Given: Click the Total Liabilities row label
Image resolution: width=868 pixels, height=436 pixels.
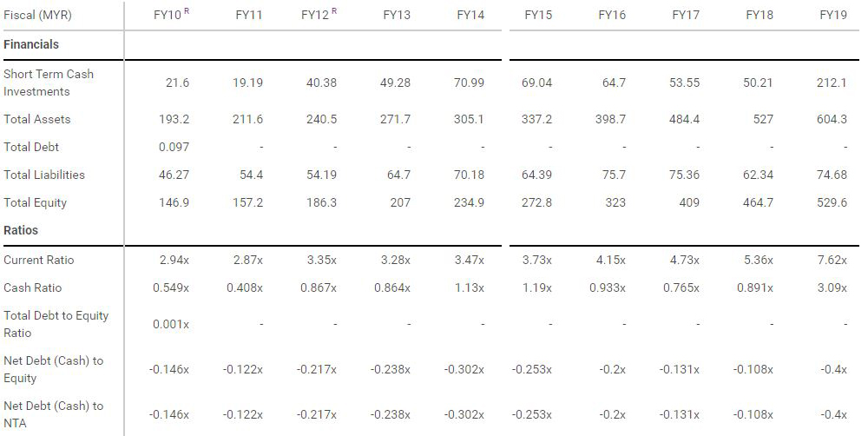Looking at the screenshot, I should (44, 175).
